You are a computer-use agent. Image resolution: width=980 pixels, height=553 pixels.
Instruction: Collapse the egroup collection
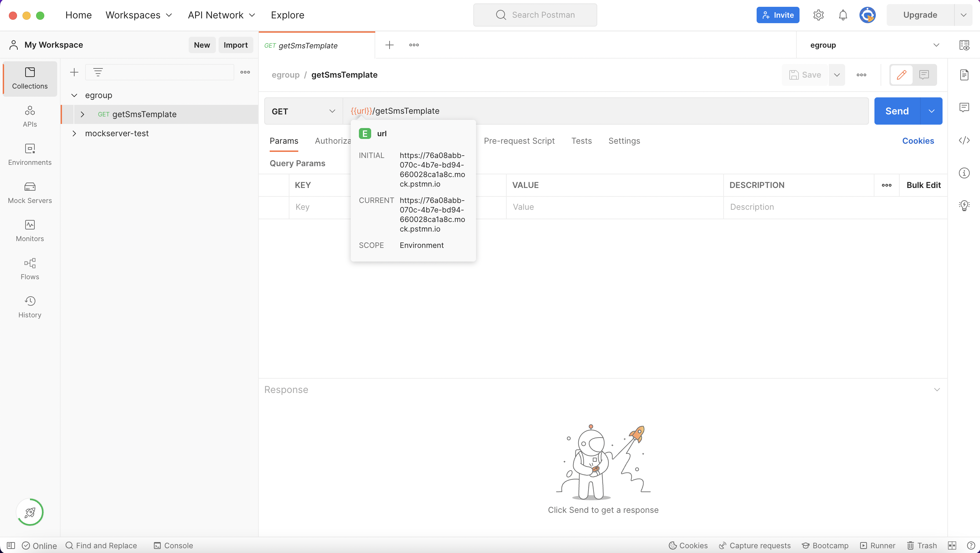point(75,95)
